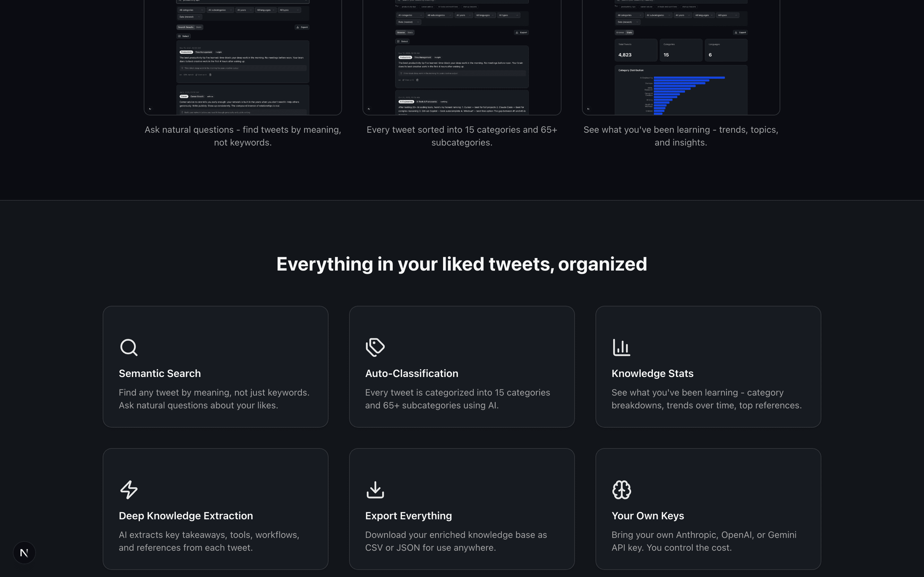
Task: Click the View on X link
Action: pos(408,80)
